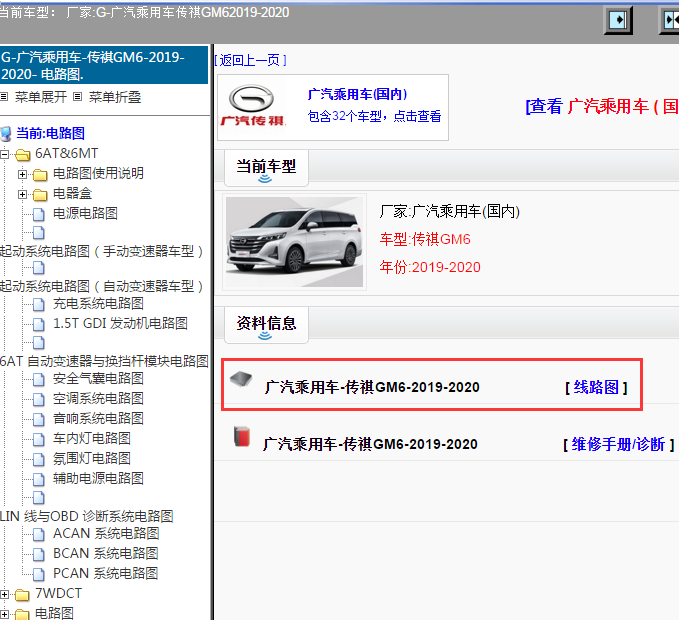679x620 pixels.
Task: Open the 广汽乘用车(国内) link
Action: tap(357, 94)
